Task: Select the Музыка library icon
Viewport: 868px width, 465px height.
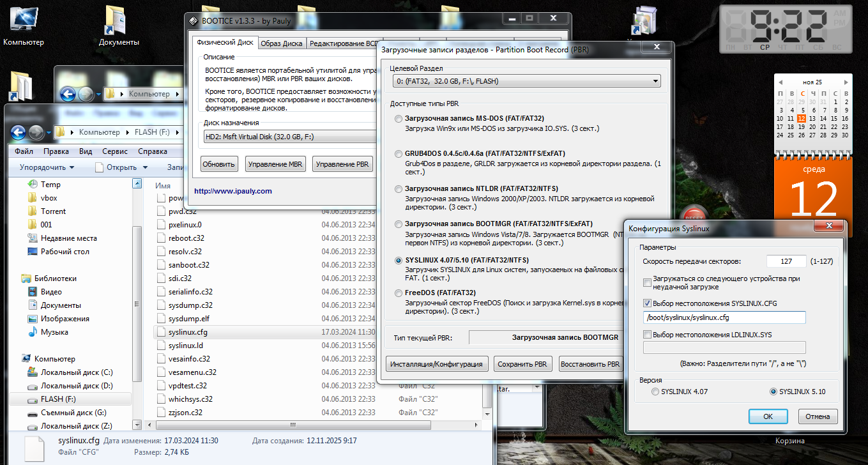Action: pos(33,332)
